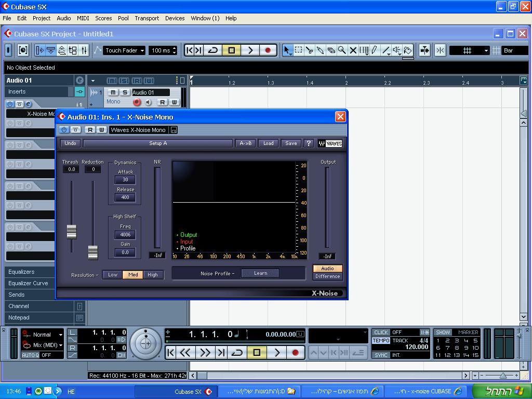Open the MIDI menu

coord(83,18)
